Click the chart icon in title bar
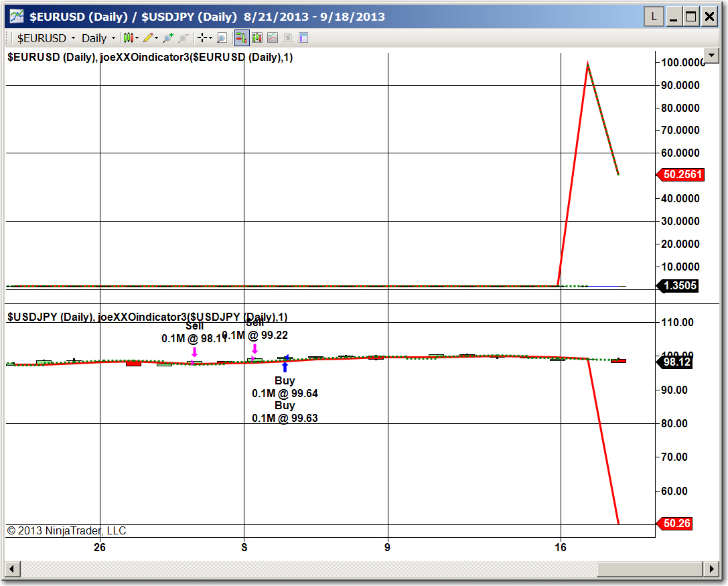This screenshot has height=586, width=728. (17, 17)
